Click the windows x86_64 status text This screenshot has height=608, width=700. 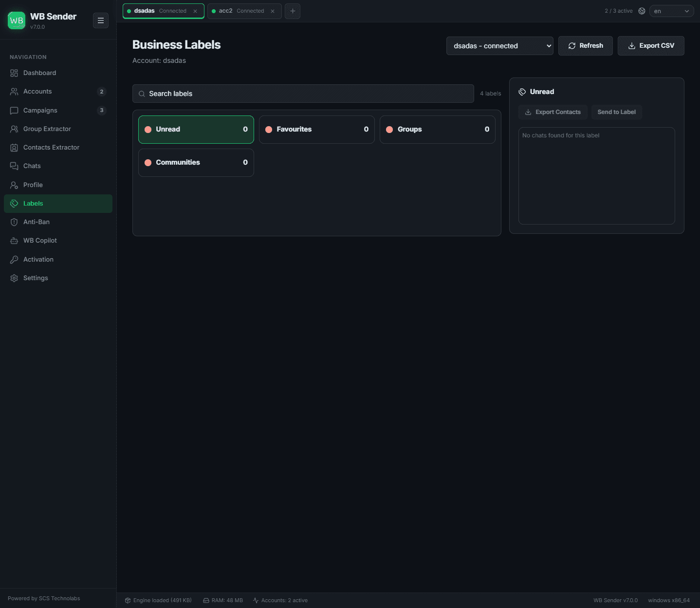(669, 600)
